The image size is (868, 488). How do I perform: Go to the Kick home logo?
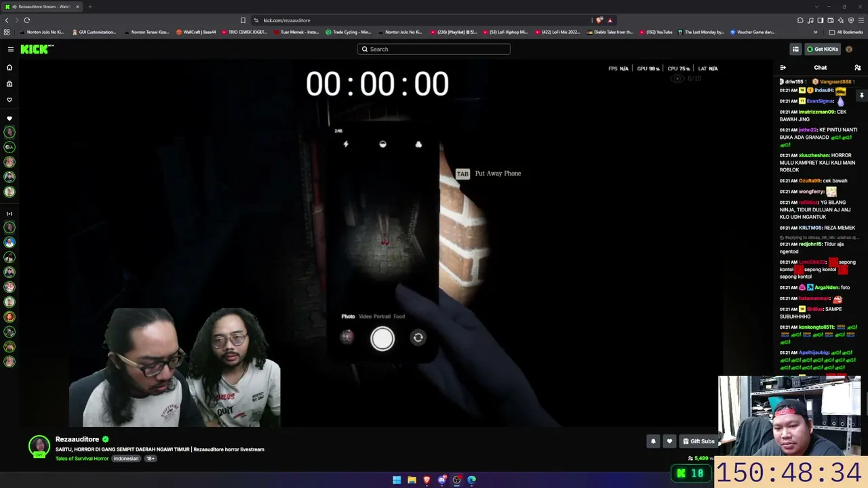37,49
